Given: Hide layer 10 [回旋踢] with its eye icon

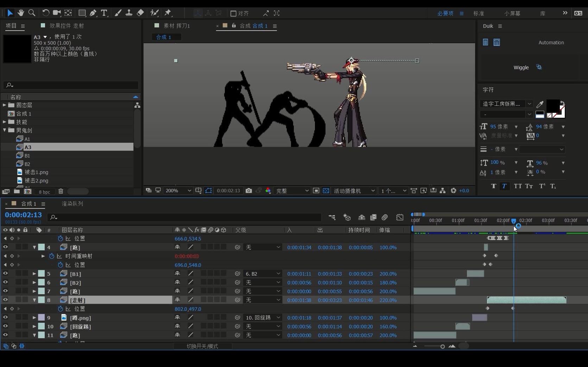Looking at the screenshot, I should click(x=5, y=326).
